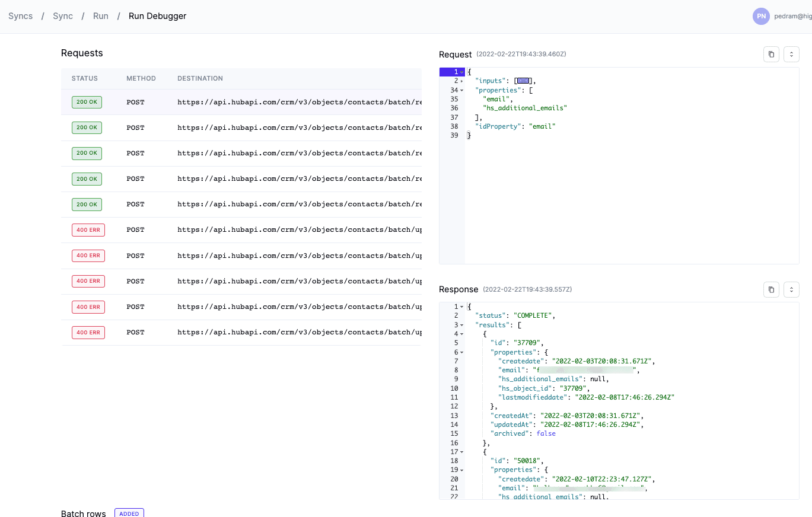Copy the Response JSON to clipboard

coord(771,289)
